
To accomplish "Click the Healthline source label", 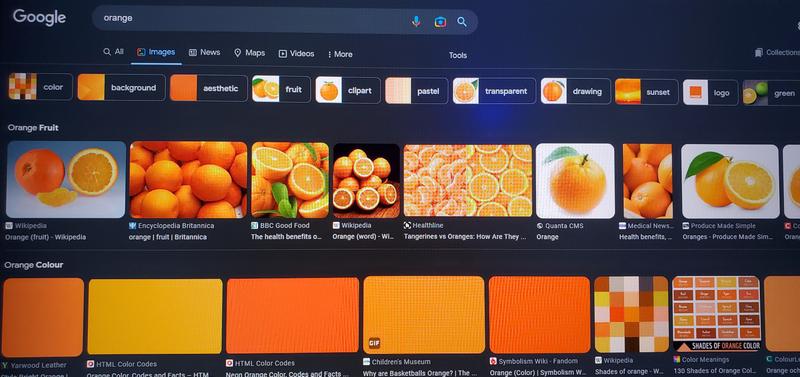I will (423, 225).
